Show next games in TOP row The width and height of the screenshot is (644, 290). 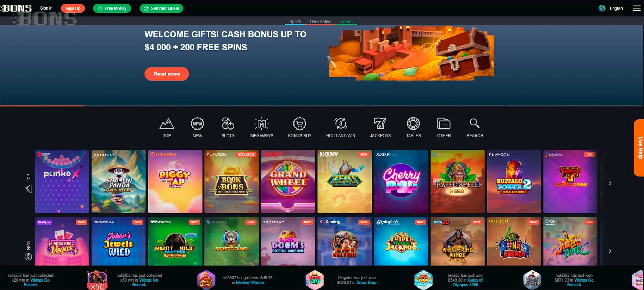[x=610, y=183]
